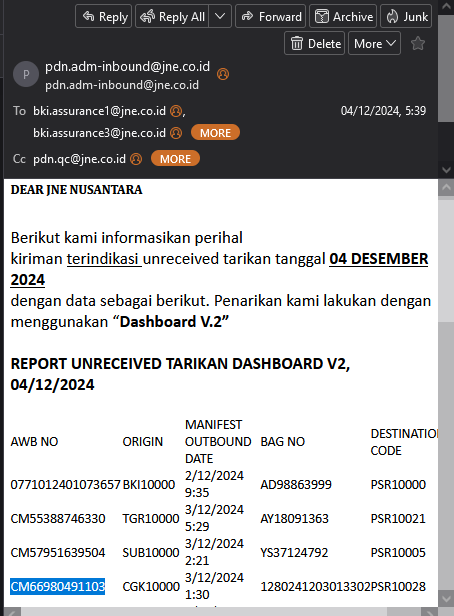Click the message body vertical scrollbar thumb
The width and height of the screenshot is (454, 616).
pos(446,261)
